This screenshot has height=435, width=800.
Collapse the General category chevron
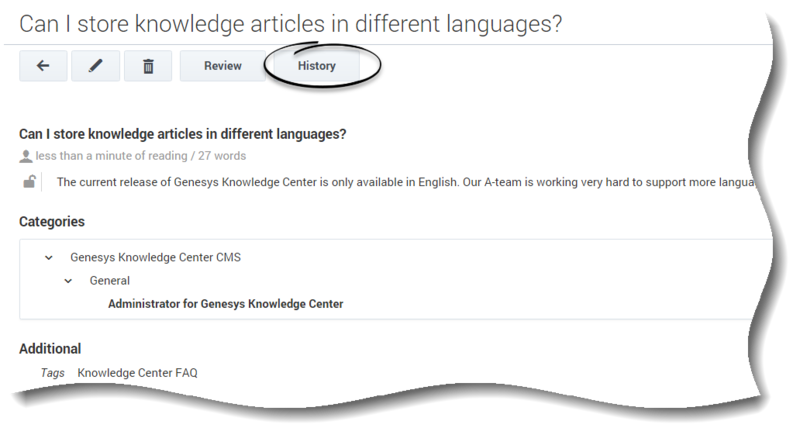(68, 281)
